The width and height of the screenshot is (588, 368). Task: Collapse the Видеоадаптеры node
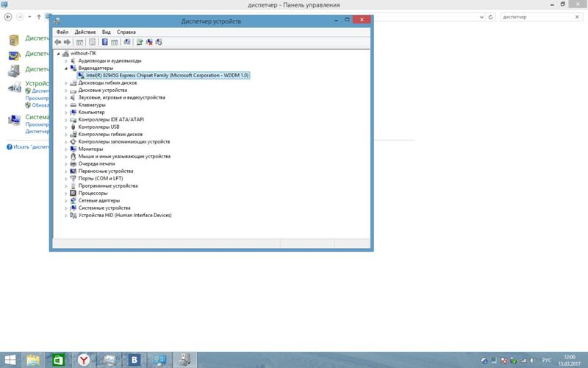66,68
